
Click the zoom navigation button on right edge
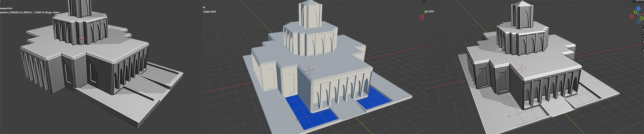tap(642, 29)
